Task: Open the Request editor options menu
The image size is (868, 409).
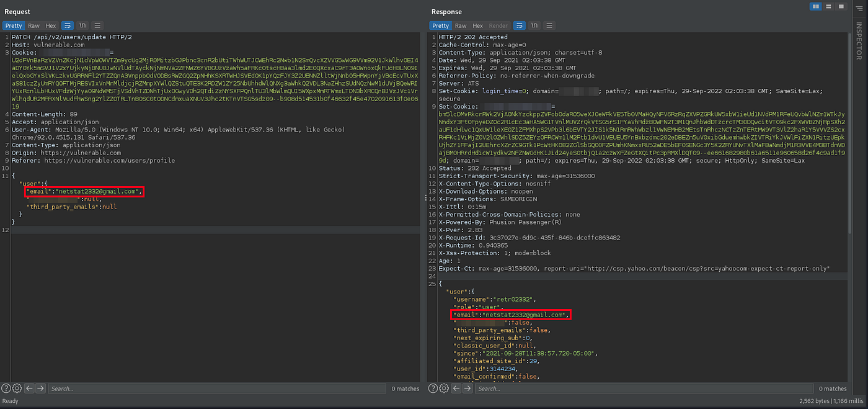Action: (x=97, y=25)
